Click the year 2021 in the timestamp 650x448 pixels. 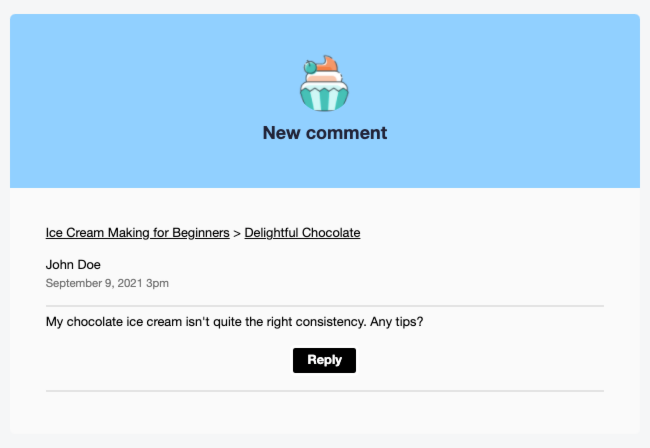pyautogui.click(x=130, y=283)
